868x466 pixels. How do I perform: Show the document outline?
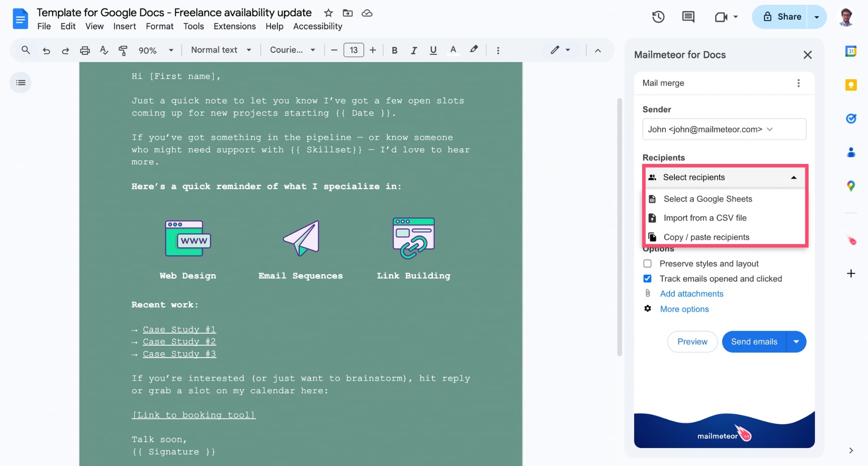coord(21,83)
